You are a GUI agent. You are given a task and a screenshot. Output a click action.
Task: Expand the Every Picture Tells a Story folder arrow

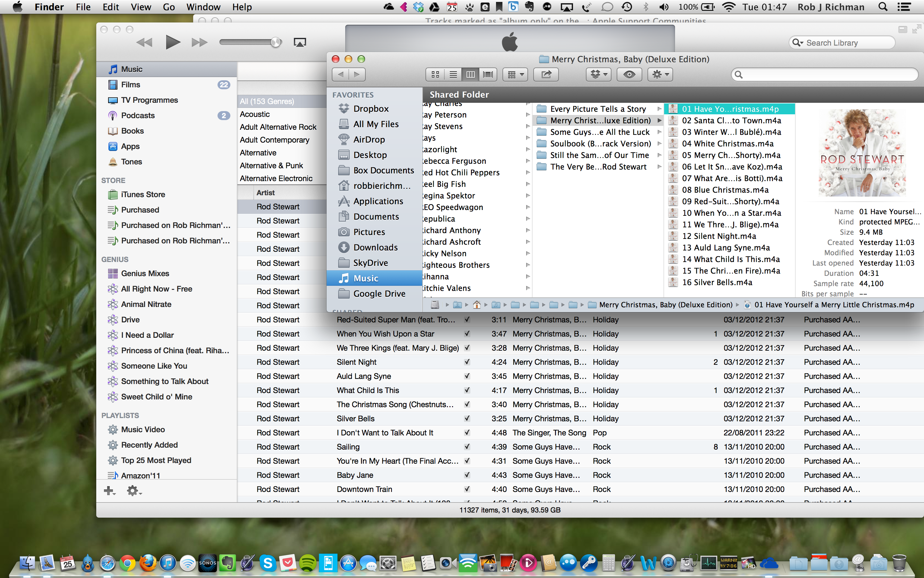pyautogui.click(x=659, y=109)
